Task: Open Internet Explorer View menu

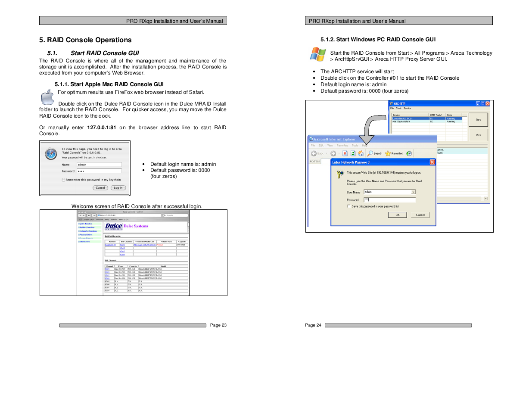Action: click(330, 145)
